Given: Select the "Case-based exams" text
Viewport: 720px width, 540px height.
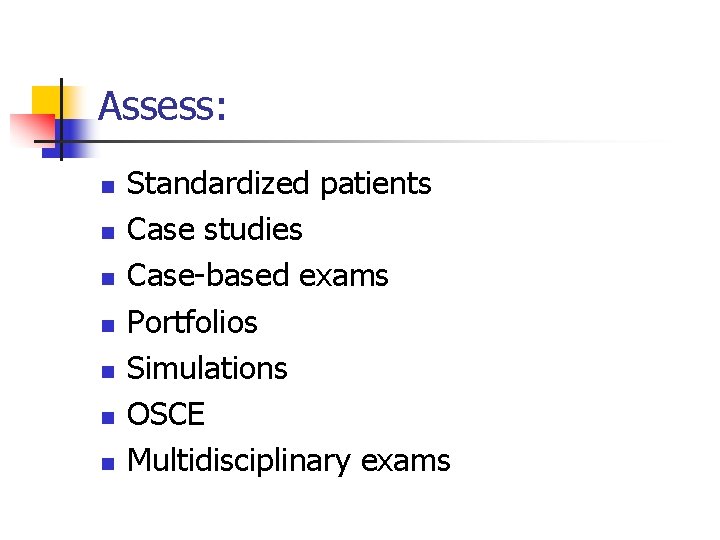Looking at the screenshot, I should pyautogui.click(x=257, y=275).
